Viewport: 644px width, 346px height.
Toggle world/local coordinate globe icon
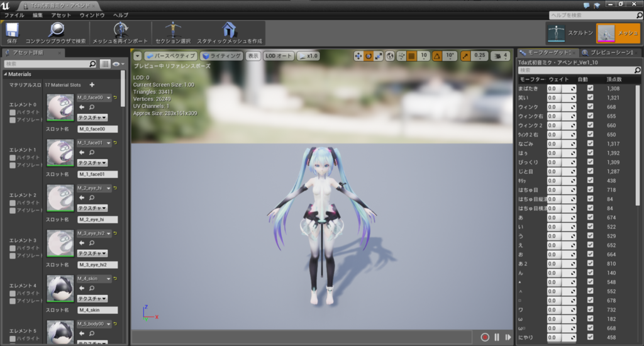390,56
